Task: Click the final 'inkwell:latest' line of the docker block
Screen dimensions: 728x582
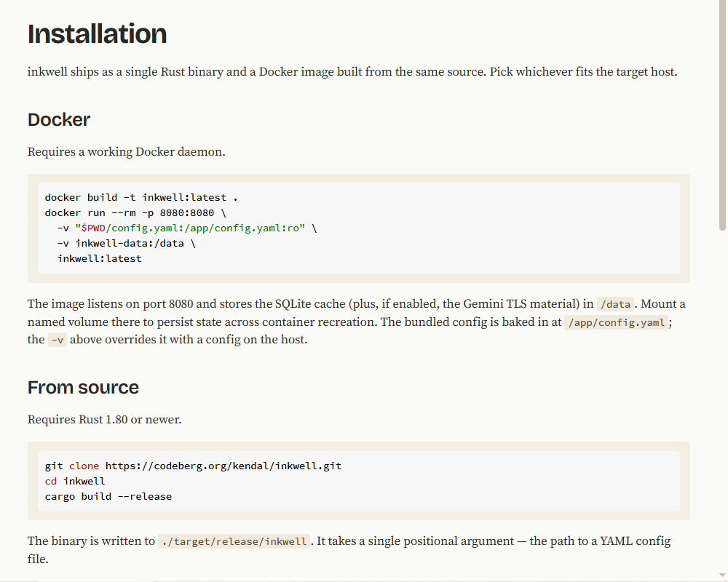Action: click(x=99, y=258)
